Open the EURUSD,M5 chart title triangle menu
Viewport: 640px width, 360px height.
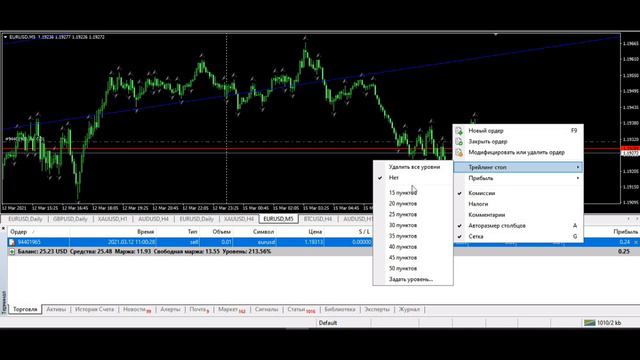tap(5, 37)
